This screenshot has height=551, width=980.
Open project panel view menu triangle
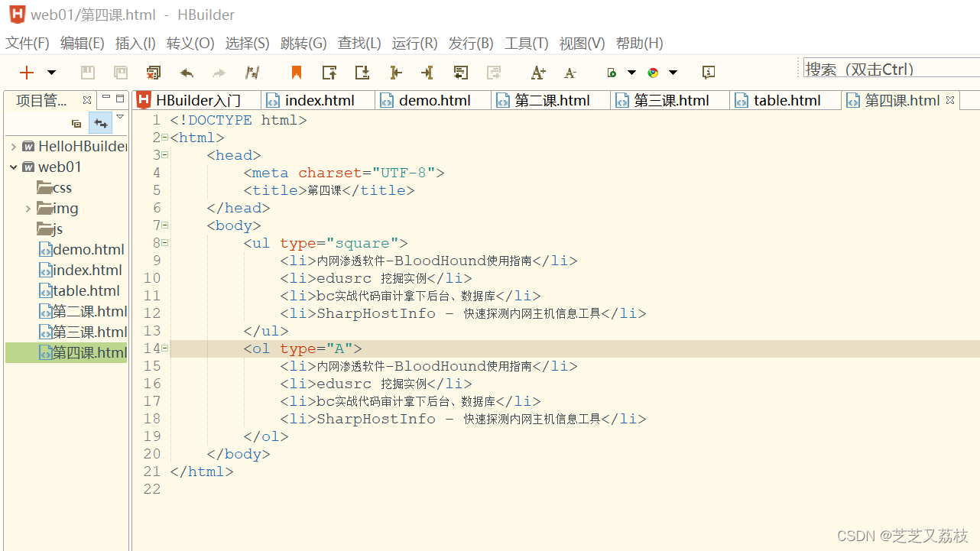pos(120,117)
